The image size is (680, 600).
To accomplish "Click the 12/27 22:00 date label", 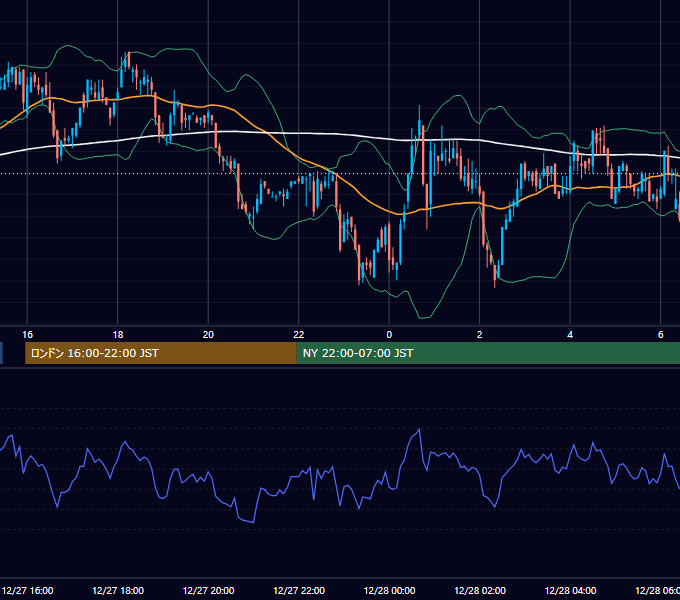I will (299, 590).
